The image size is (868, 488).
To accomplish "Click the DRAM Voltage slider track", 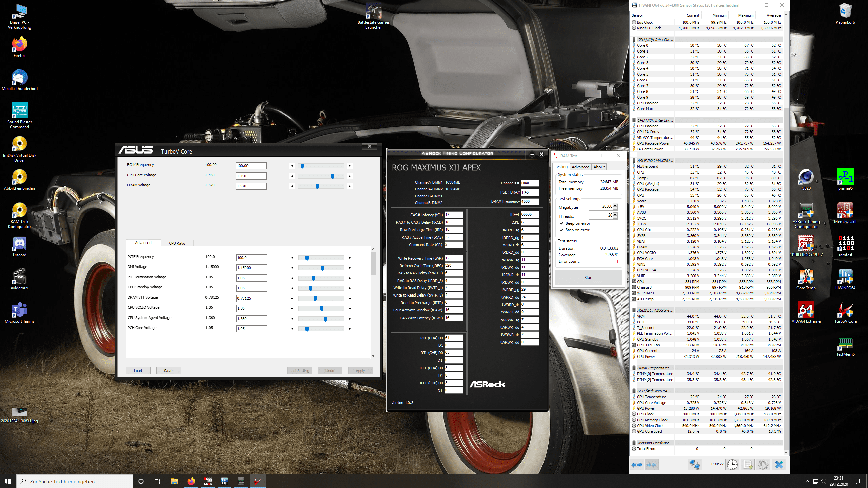I will pos(321,186).
